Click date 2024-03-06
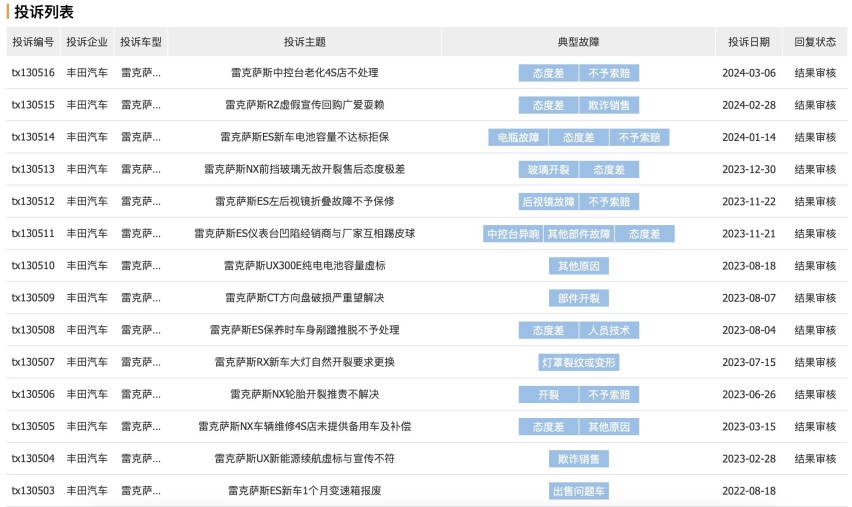The width and height of the screenshot is (852, 507). click(x=749, y=73)
